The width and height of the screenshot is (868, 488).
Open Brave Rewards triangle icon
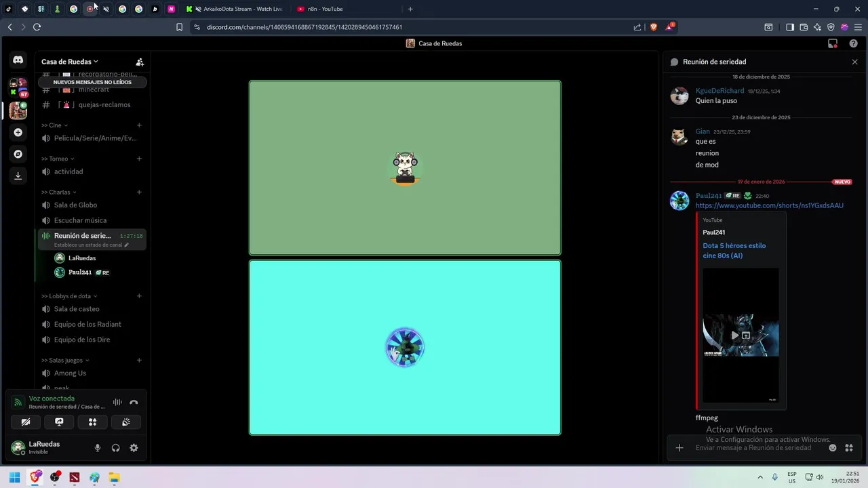670,27
